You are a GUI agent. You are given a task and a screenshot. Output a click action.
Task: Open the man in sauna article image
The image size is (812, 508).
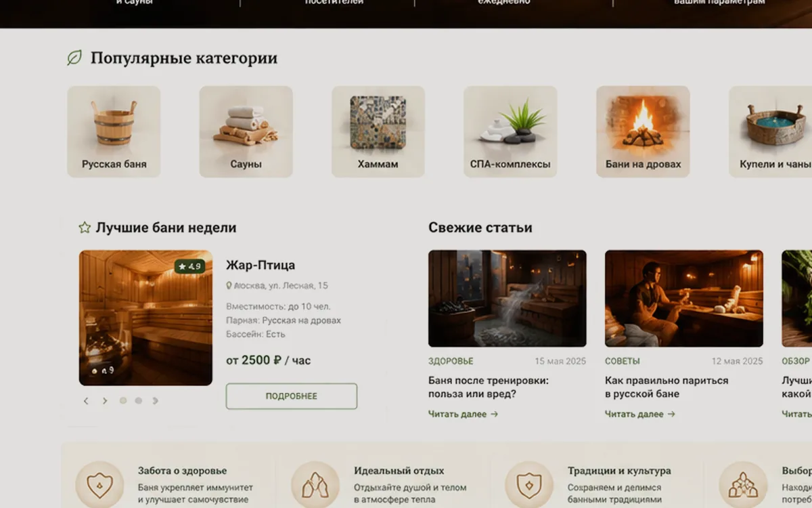[x=684, y=299]
